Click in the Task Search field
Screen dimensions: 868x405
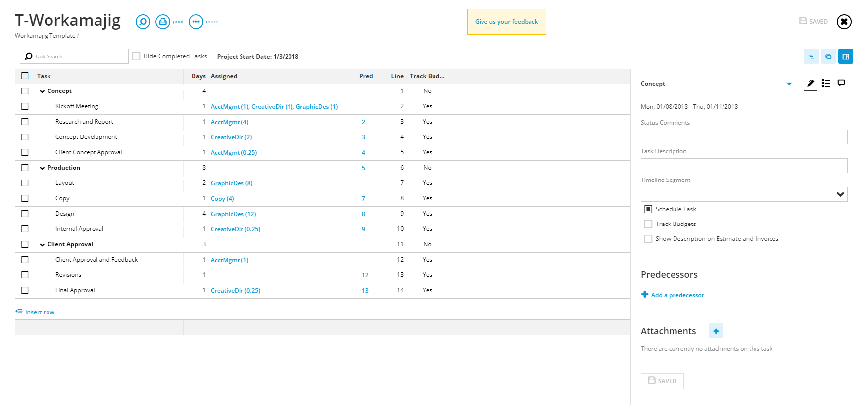(x=74, y=56)
